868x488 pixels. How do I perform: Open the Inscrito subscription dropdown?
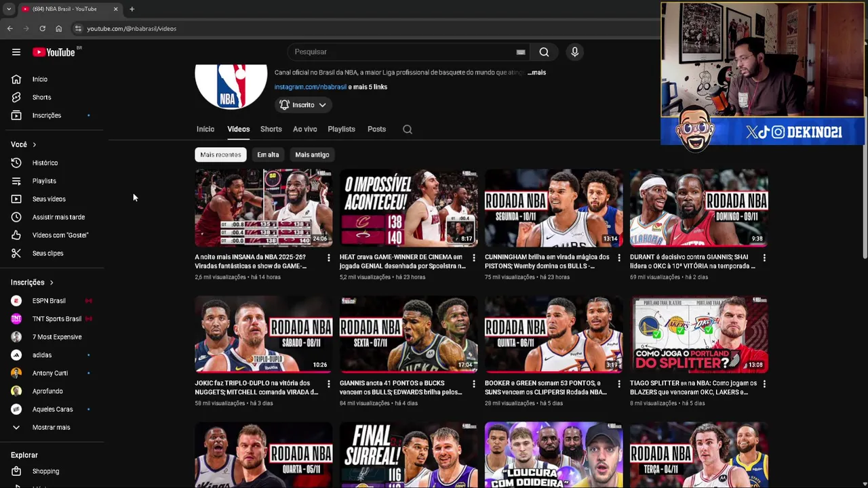point(303,105)
